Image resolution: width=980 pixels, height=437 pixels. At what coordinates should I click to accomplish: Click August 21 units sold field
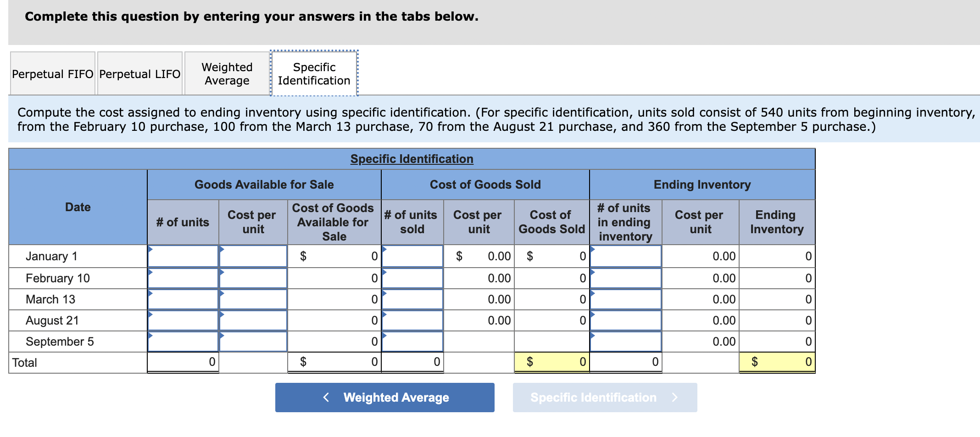[x=412, y=320]
